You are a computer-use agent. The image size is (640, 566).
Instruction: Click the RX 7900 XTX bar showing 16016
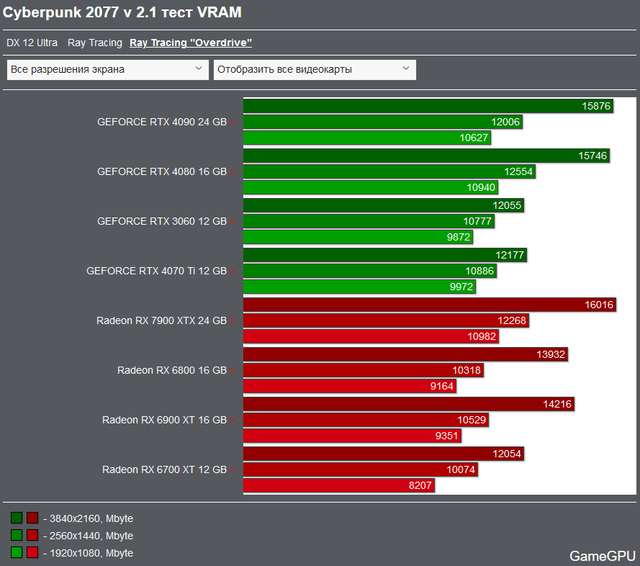pyautogui.click(x=430, y=305)
